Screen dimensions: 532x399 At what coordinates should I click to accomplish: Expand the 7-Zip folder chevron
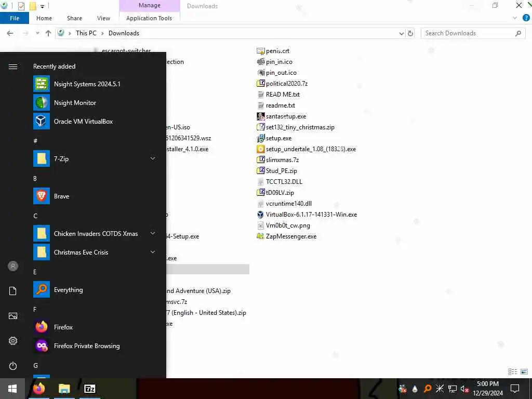[153, 158]
